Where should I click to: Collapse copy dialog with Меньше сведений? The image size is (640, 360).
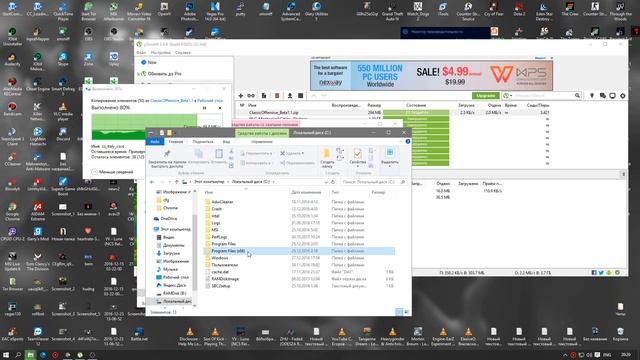point(112,172)
